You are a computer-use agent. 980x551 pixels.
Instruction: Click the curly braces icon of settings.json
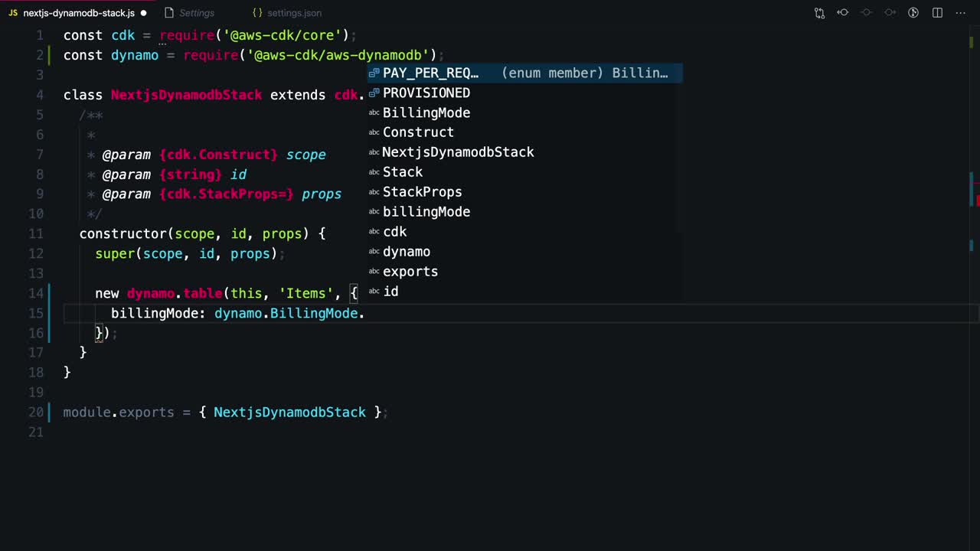[x=257, y=13]
